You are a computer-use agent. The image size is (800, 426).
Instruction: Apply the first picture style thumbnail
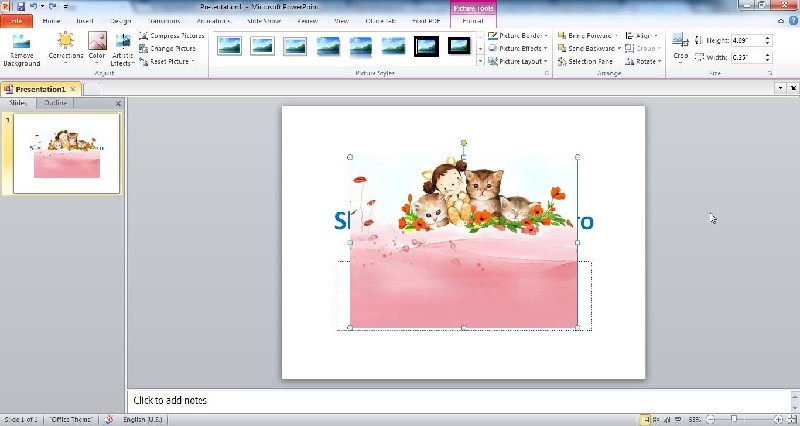click(x=230, y=46)
